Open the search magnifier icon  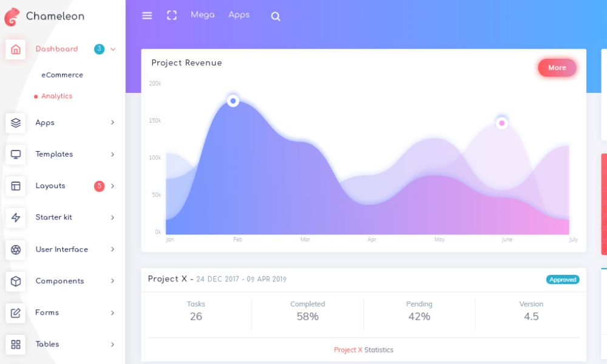[x=276, y=17]
